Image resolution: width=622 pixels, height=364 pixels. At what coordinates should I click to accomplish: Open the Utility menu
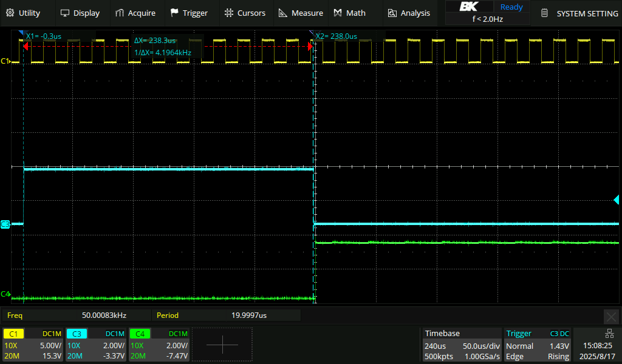pyautogui.click(x=23, y=13)
